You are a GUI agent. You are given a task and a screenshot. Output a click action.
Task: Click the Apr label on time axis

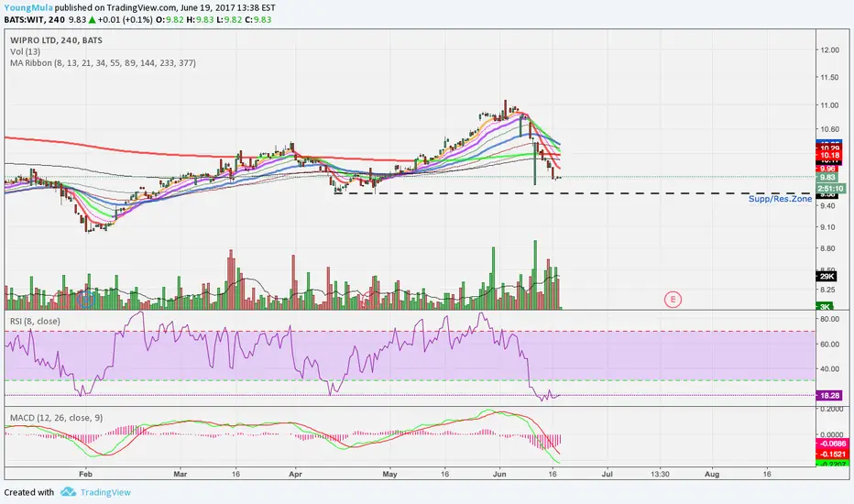(295, 474)
